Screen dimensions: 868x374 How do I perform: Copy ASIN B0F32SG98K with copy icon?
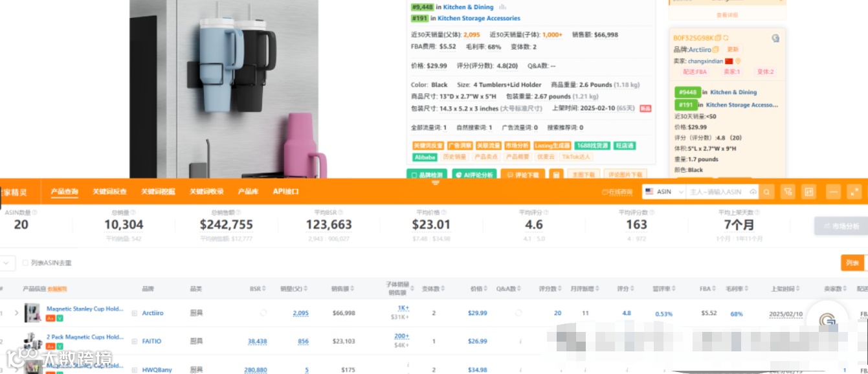pos(718,38)
